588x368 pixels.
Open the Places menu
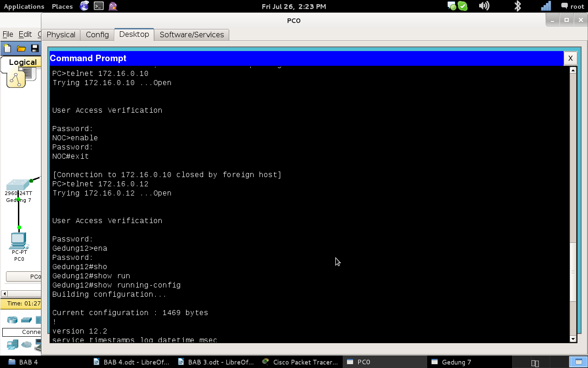[62, 6]
